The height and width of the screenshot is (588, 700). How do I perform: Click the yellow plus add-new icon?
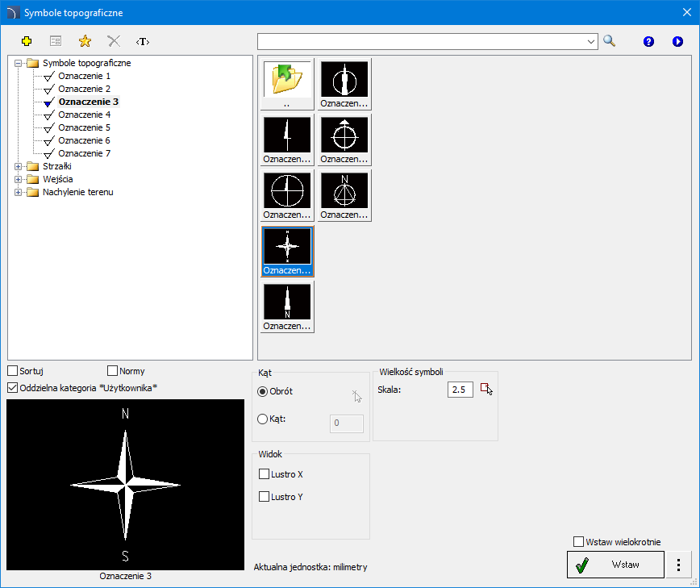point(27,41)
